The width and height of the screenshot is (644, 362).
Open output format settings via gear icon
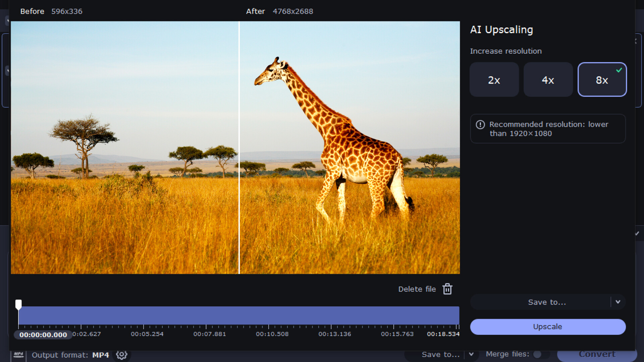[121, 355]
